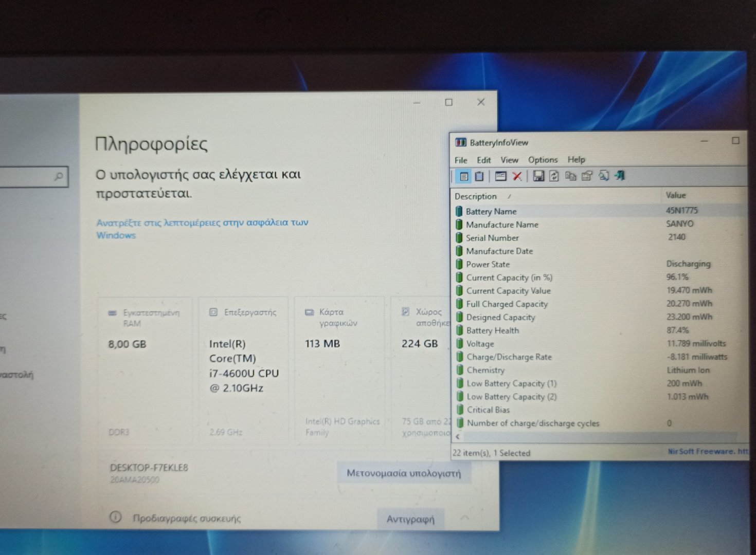
Task: Click the DESKTOP-F7EKLE8 computer name
Action: [149, 468]
